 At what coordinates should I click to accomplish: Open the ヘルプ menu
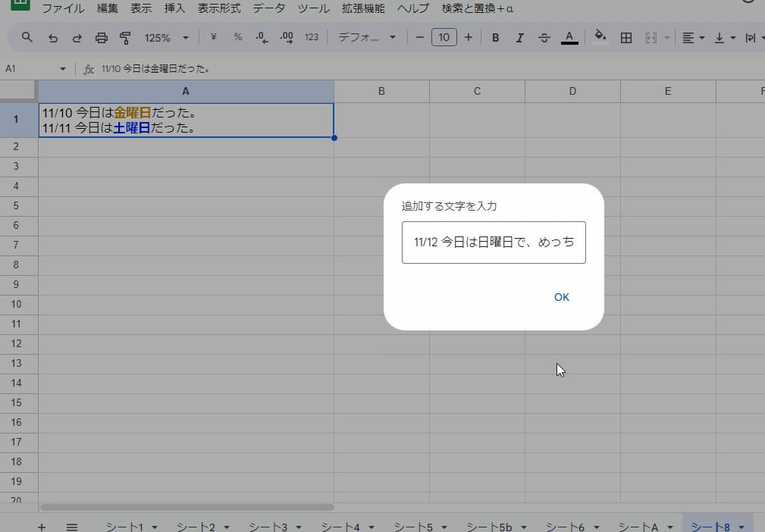pos(413,8)
